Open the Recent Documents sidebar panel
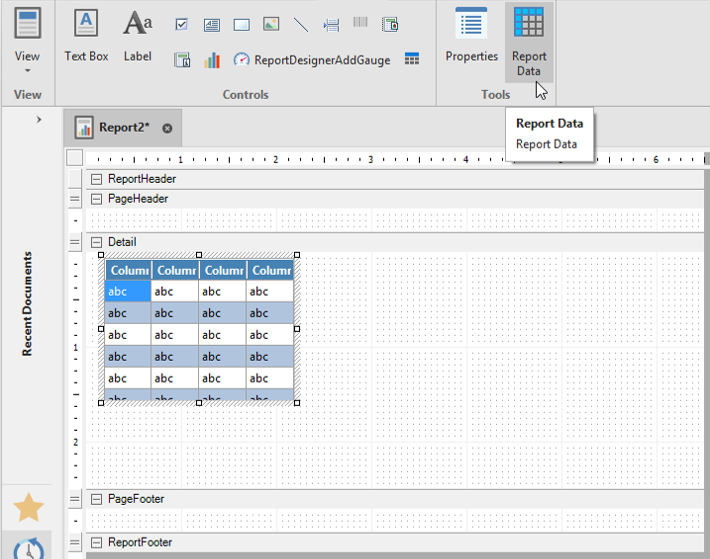710x559 pixels. [27, 304]
